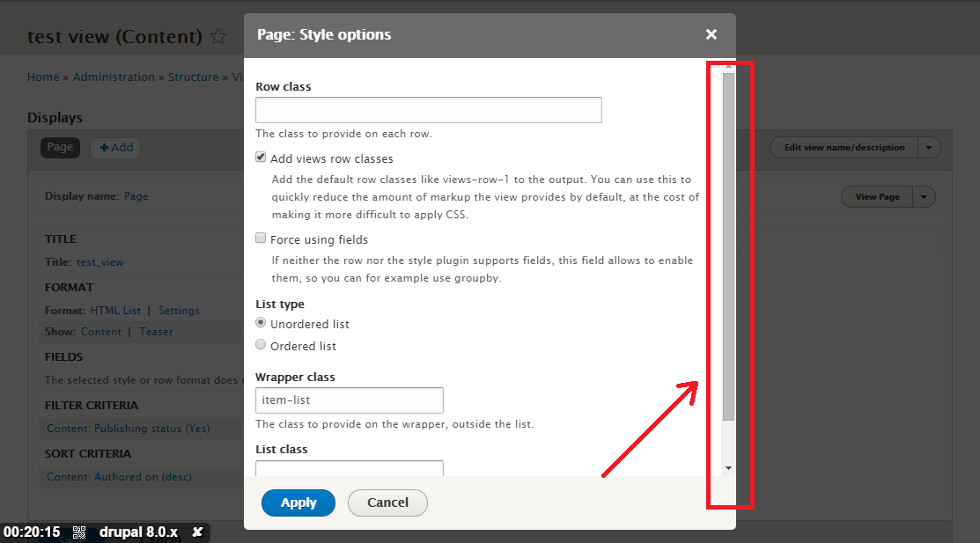Click the +Add icon to add a display
Viewport: 980px width, 543px height.
click(x=115, y=147)
